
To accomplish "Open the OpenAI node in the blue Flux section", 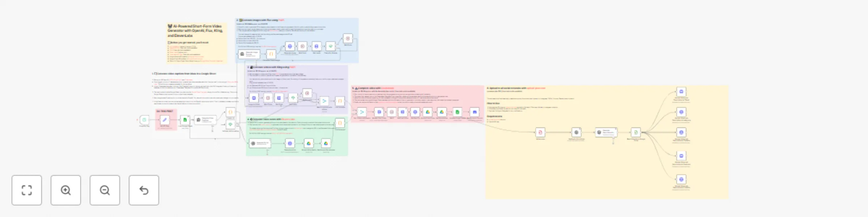I will tap(249, 54).
